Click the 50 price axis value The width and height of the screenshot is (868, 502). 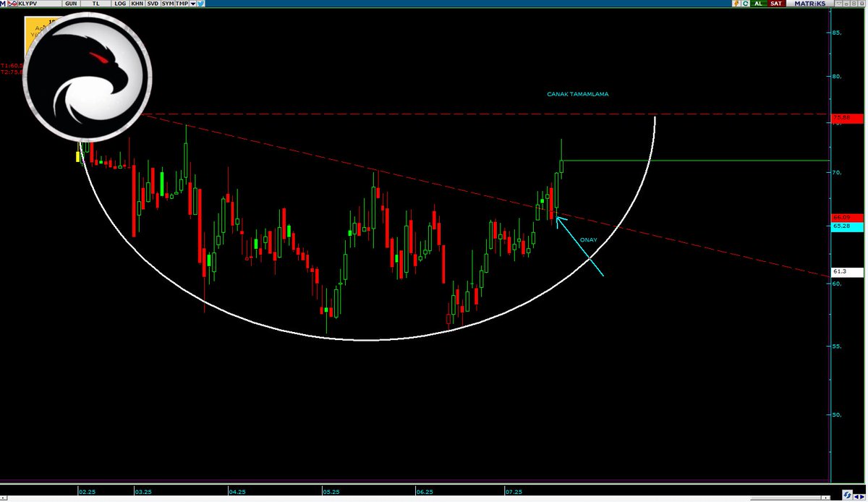pos(837,415)
